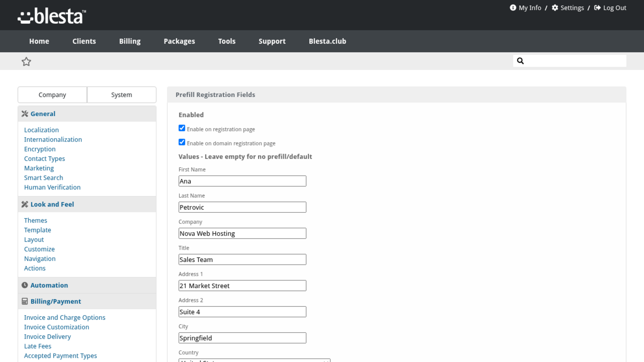Viewport: 644px width, 362px height.
Task: Open Invoice Customization settings
Action: [57, 327]
